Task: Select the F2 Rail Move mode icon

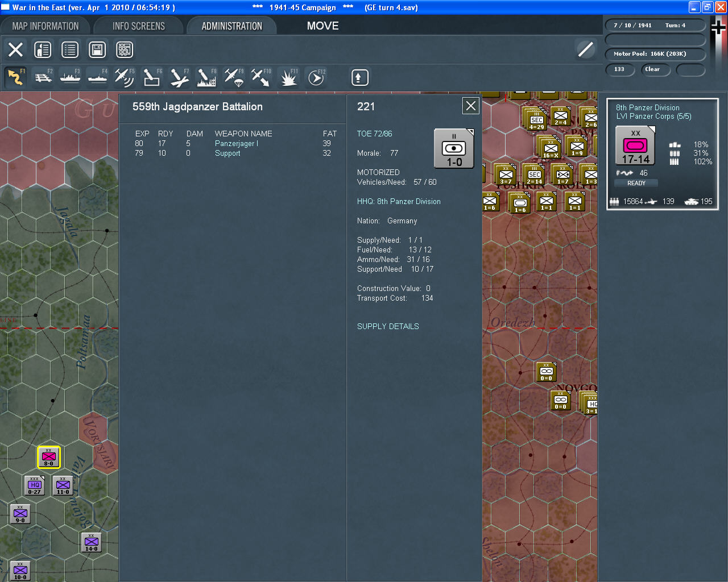Action: [43, 77]
